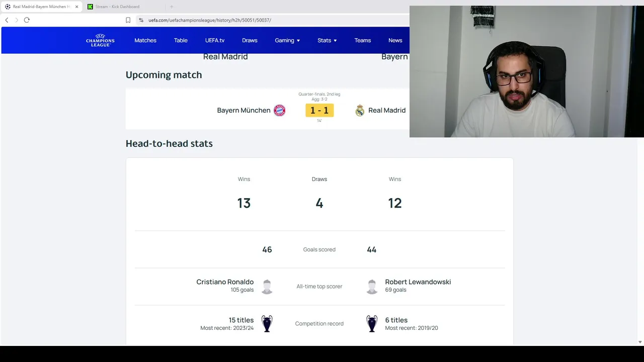Expand the Gaming dropdown menu
The width and height of the screenshot is (644, 362).
coord(287,40)
